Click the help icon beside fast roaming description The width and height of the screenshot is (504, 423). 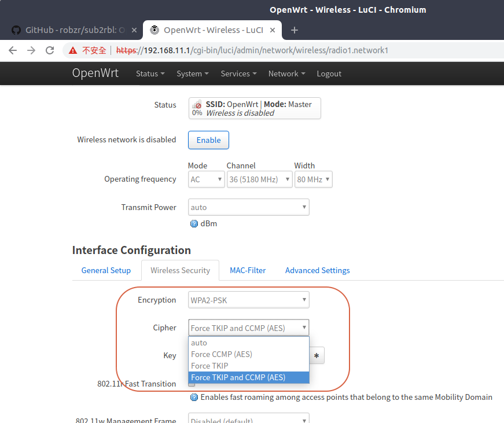[x=194, y=398]
